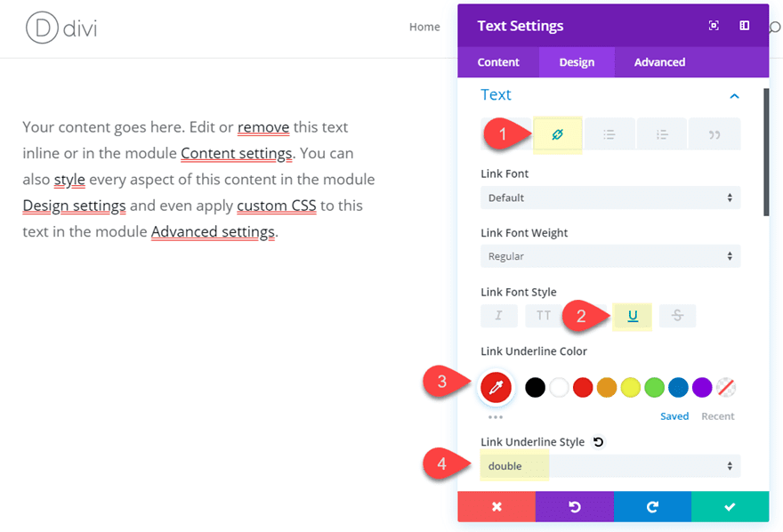Toggle italic link font style

point(499,315)
